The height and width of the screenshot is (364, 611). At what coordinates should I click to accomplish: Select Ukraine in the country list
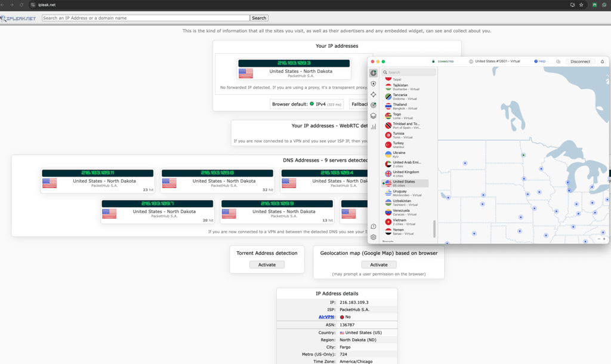pyautogui.click(x=405, y=155)
